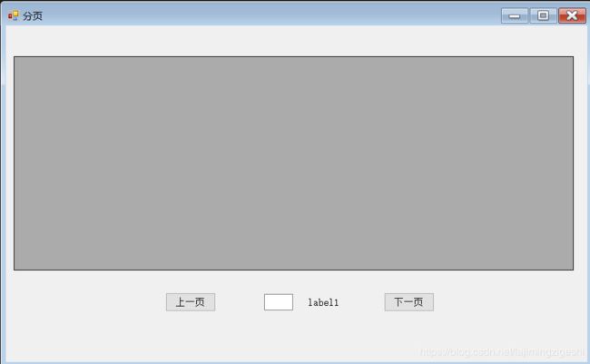Viewport: 590px width, 364px height.
Task: Click the 分页 window application icon
Action: pos(14,15)
